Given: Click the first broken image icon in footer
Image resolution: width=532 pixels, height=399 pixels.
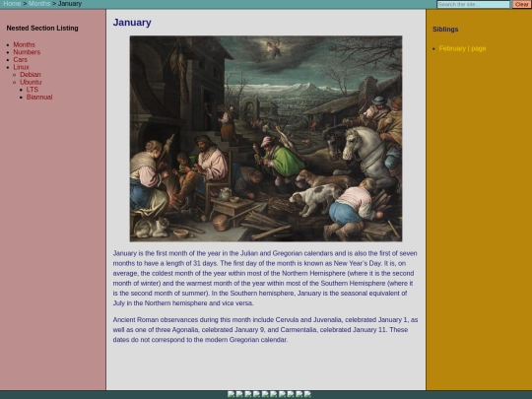Looking at the screenshot, I should 232,394.
